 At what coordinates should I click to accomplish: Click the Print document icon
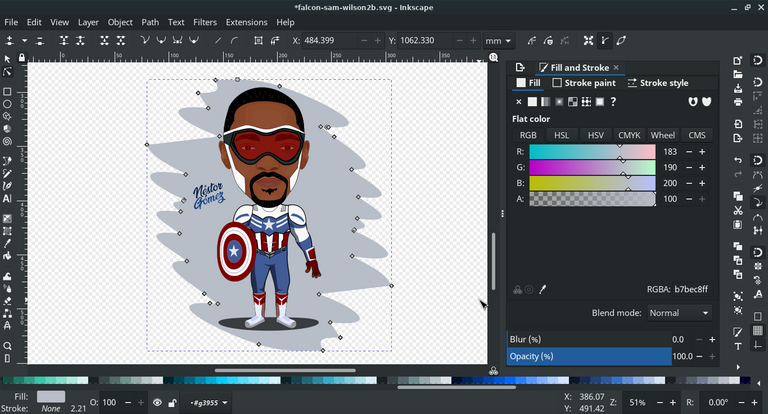pos(738,102)
